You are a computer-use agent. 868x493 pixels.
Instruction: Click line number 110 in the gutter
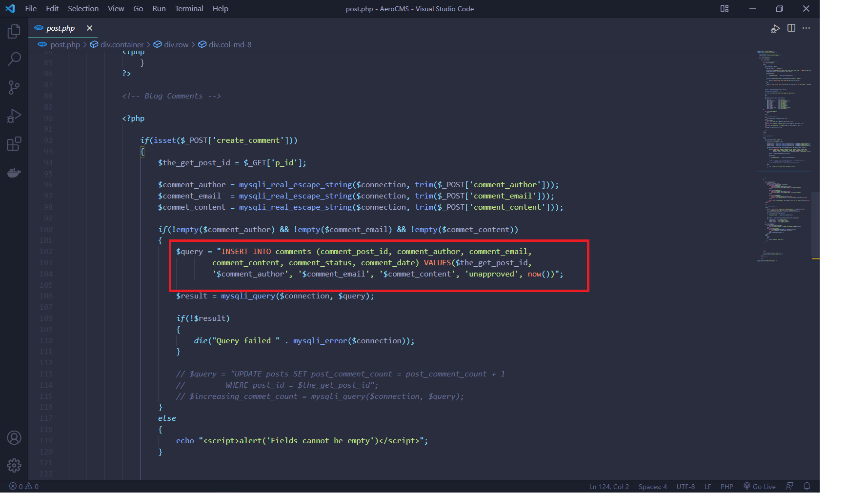(46, 341)
